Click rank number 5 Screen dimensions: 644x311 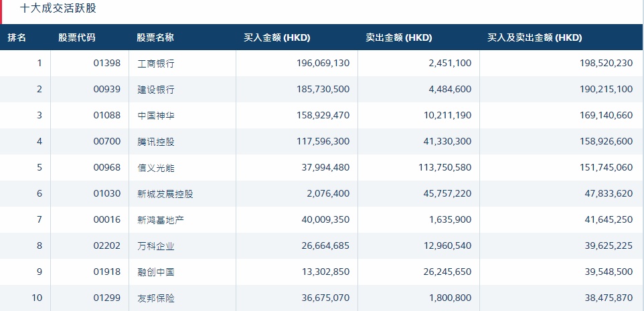click(x=39, y=167)
